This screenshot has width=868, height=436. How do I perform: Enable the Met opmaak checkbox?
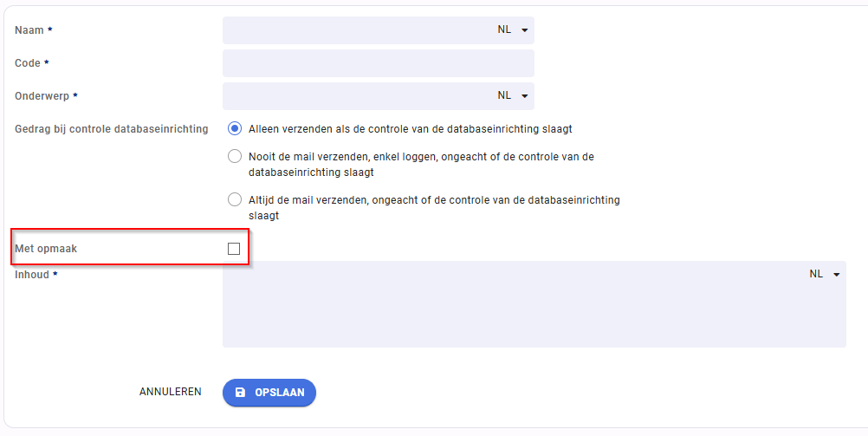coord(234,249)
